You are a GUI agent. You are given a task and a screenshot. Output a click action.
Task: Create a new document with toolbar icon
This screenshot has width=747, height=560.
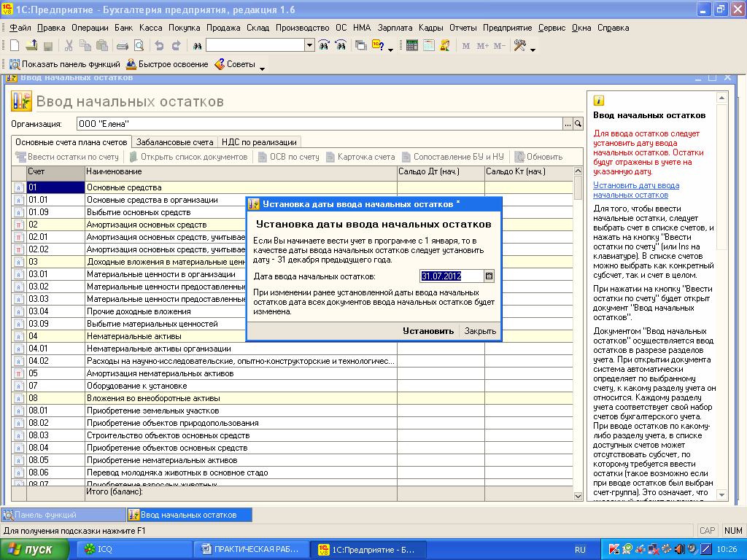(x=15, y=46)
